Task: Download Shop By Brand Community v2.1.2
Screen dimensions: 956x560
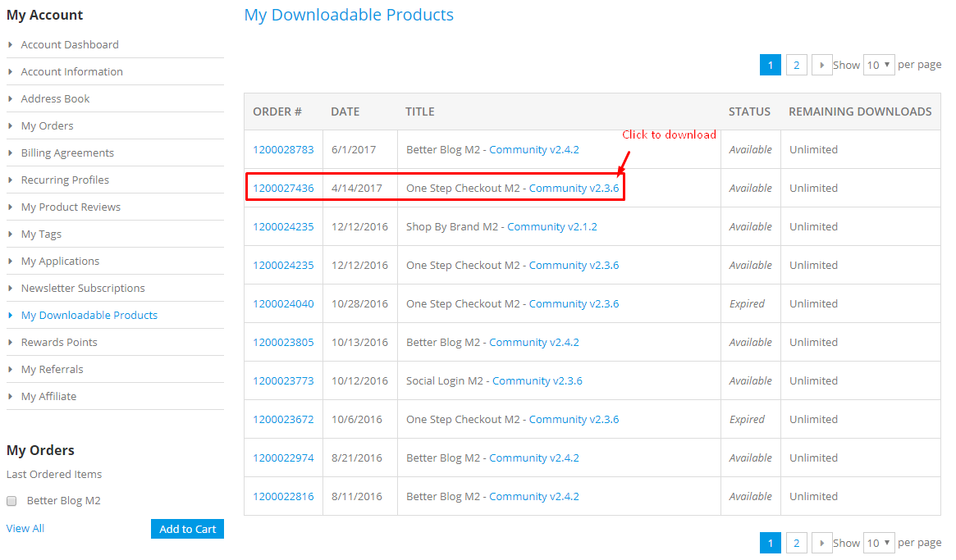Action: pos(552,226)
